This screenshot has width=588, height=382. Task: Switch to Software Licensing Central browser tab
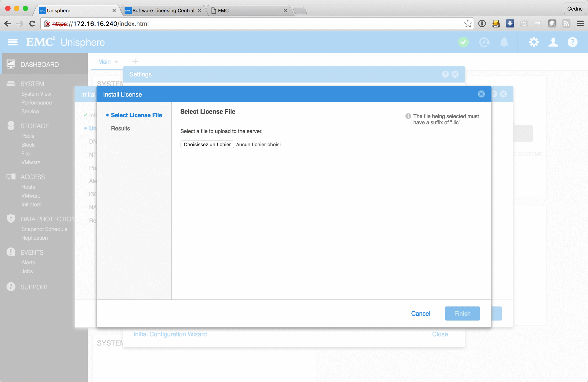point(163,10)
